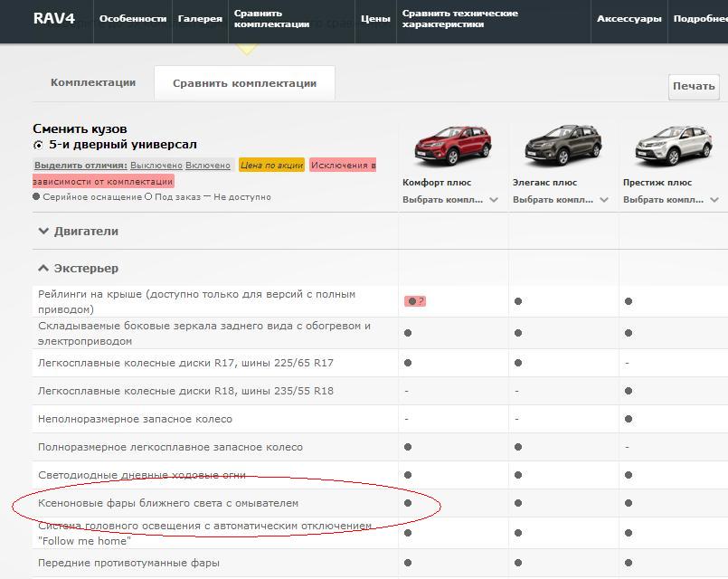The width and height of the screenshot is (728, 579).
Task: Click the Исключения в зависимости от комплектации badge
Action: point(204,173)
